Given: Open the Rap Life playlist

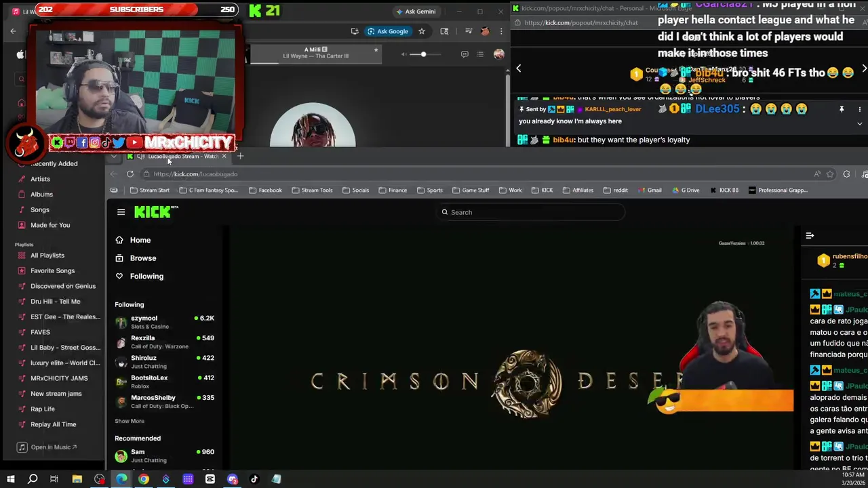Looking at the screenshot, I should [43, 409].
